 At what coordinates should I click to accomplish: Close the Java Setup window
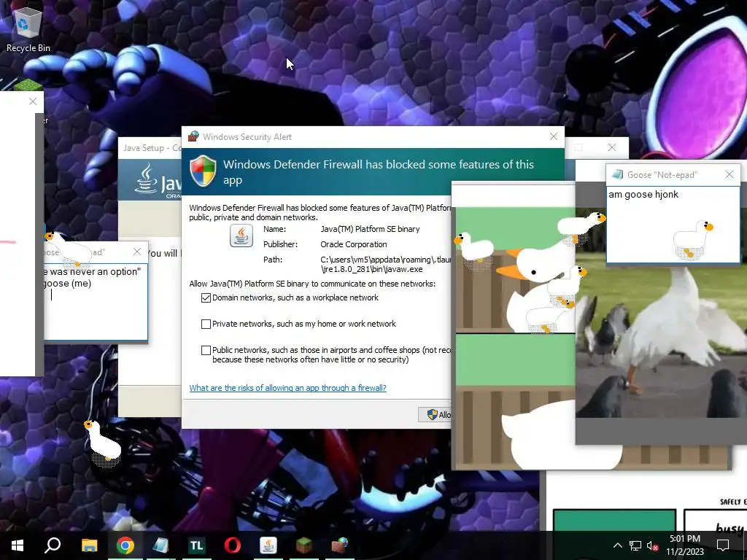click(x=612, y=147)
